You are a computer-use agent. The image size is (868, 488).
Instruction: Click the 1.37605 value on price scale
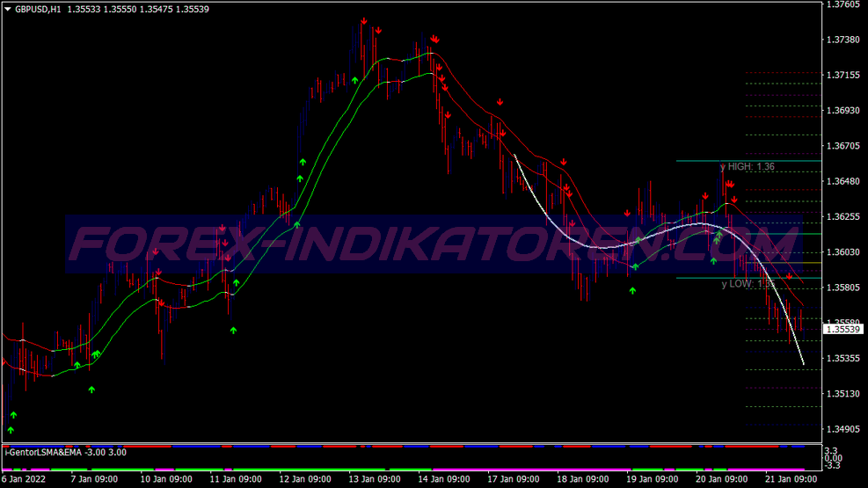842,4
